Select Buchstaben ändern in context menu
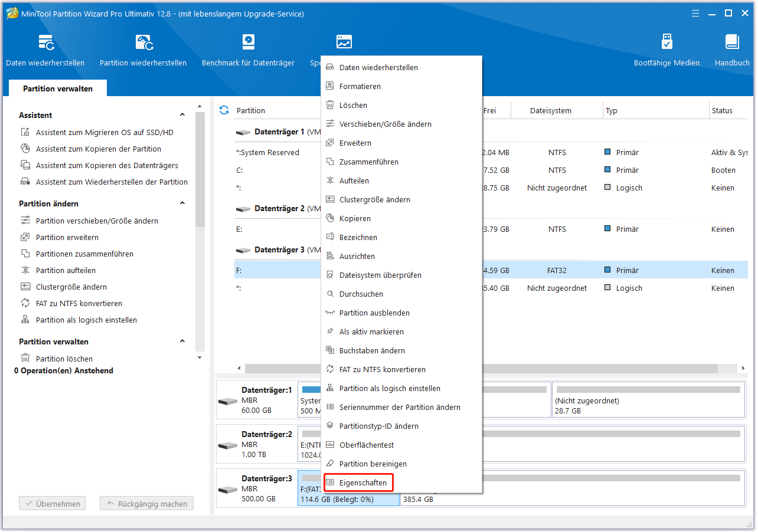Image resolution: width=758 pixels, height=532 pixels. (x=401, y=351)
